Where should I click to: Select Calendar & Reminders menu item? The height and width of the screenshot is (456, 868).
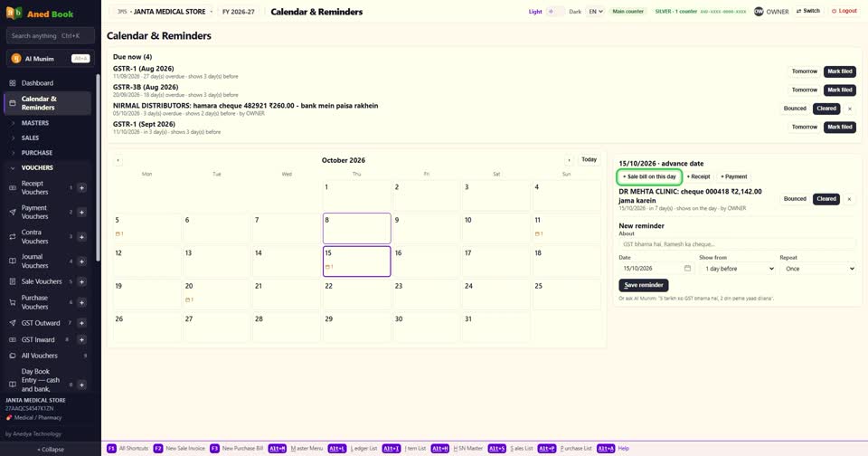(x=48, y=103)
